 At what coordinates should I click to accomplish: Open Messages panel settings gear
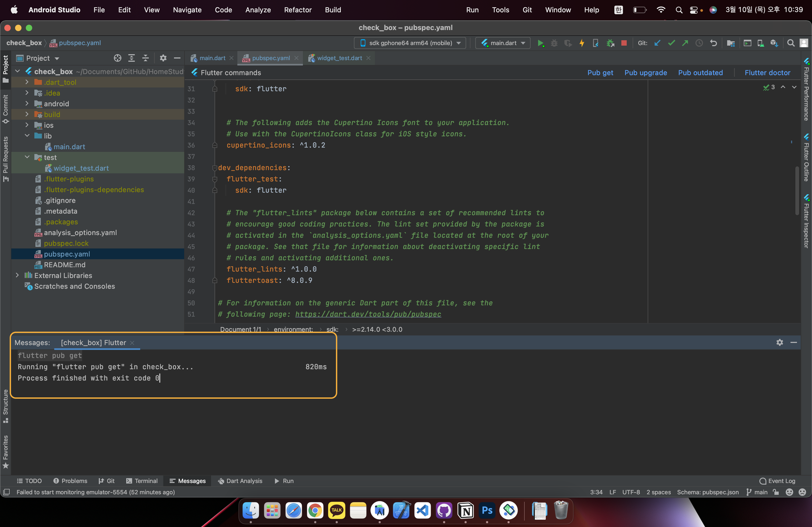(x=779, y=342)
